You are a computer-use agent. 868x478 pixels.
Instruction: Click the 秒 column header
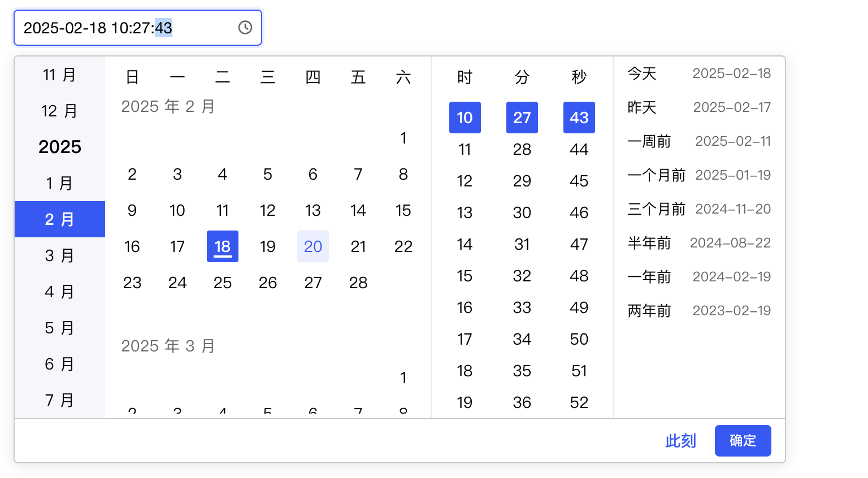point(579,77)
